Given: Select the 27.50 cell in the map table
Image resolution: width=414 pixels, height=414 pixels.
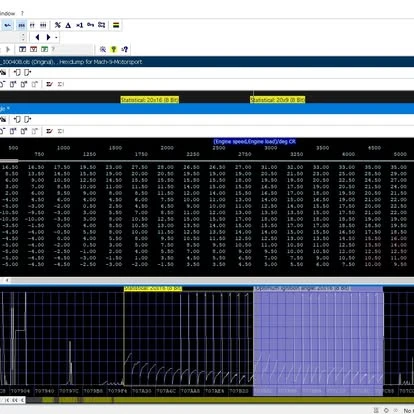Looking at the screenshot, I should (140, 167).
